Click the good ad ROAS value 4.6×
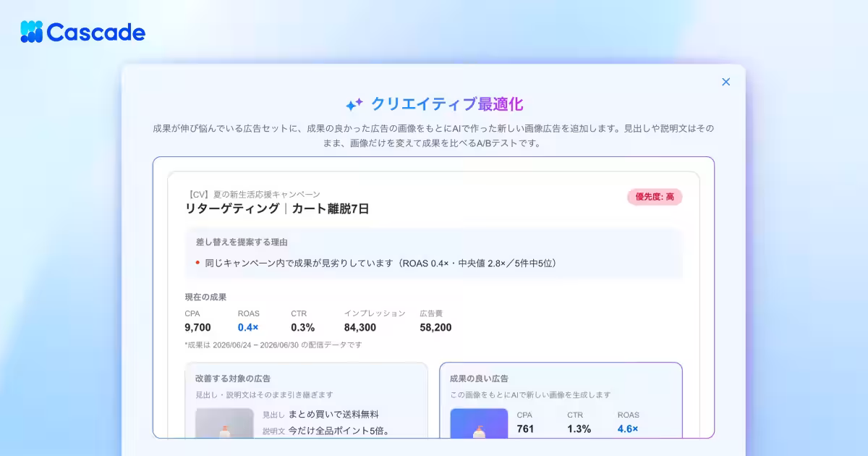This screenshot has height=456, width=868. click(628, 428)
